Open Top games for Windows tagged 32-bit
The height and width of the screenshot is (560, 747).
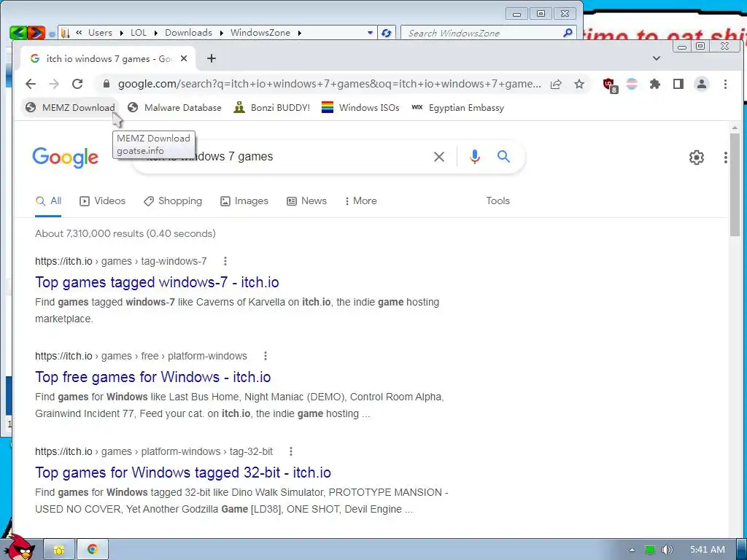pos(183,472)
